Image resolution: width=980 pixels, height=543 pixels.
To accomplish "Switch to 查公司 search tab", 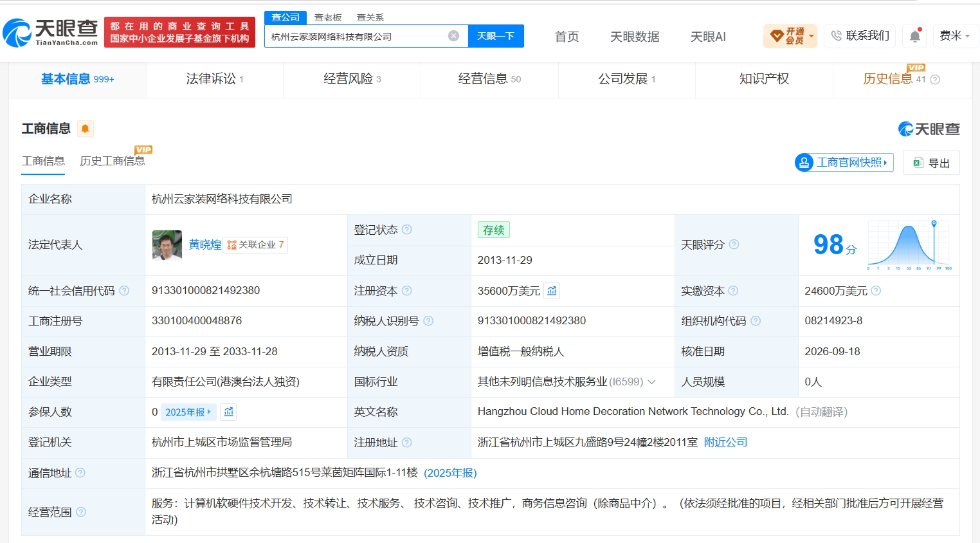I will tap(286, 17).
